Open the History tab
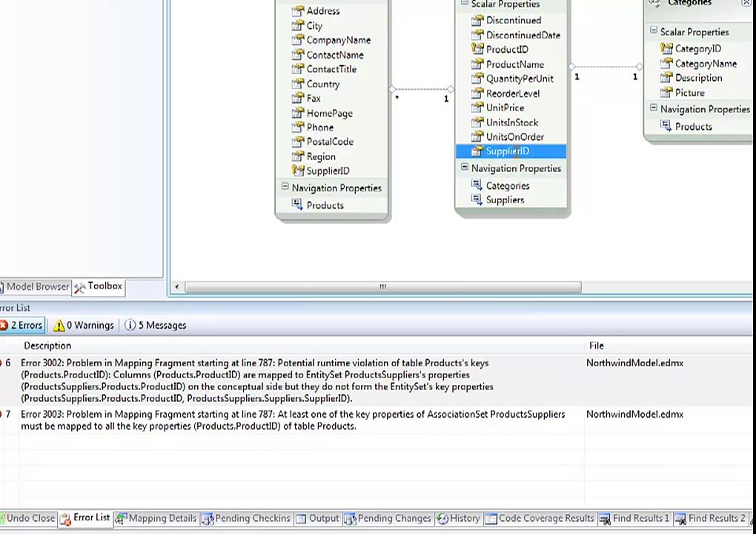Screen dimensions: 756x534 pos(458,518)
